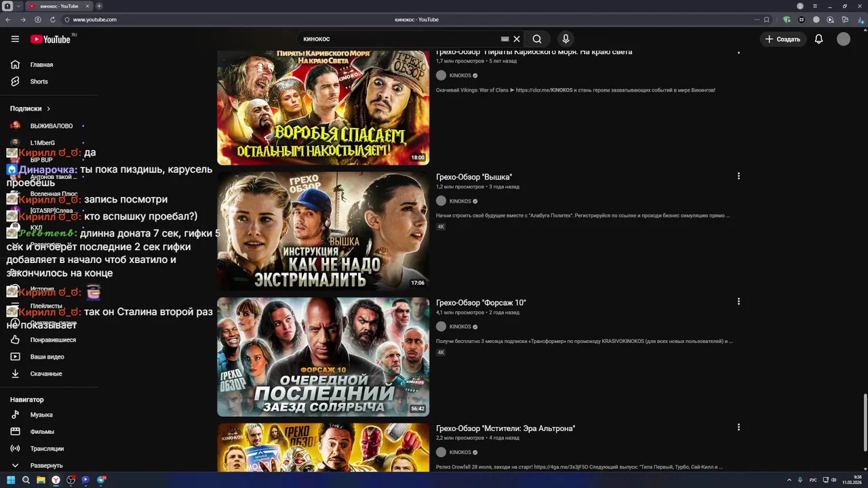Image resolution: width=868 pixels, height=488 pixels.
Task: Open the new tab plus button
Action: point(99,6)
